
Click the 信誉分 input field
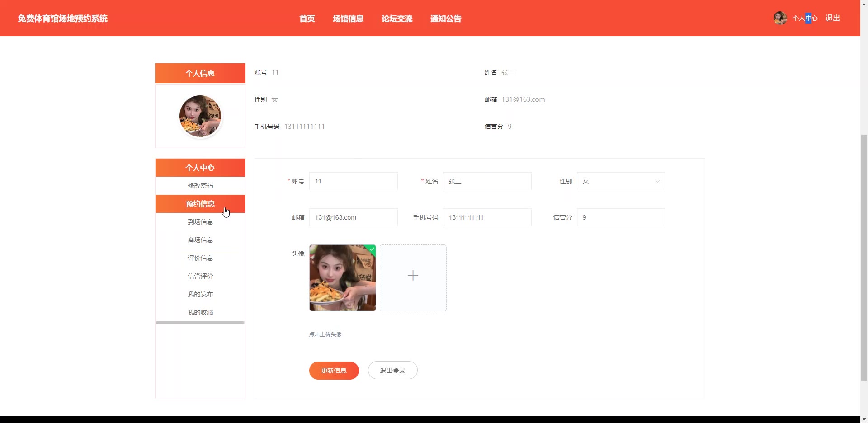pyautogui.click(x=621, y=217)
